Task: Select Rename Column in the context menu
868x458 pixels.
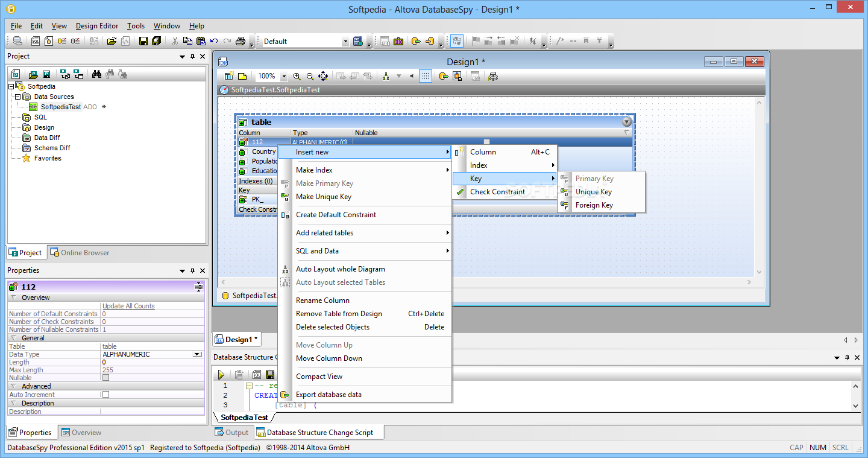Action: pyautogui.click(x=365, y=301)
